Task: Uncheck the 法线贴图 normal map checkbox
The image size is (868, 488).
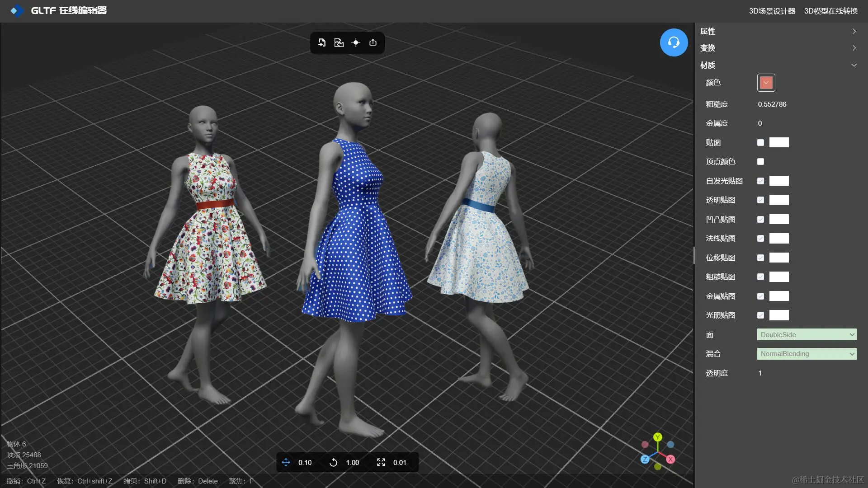Action: pos(760,239)
